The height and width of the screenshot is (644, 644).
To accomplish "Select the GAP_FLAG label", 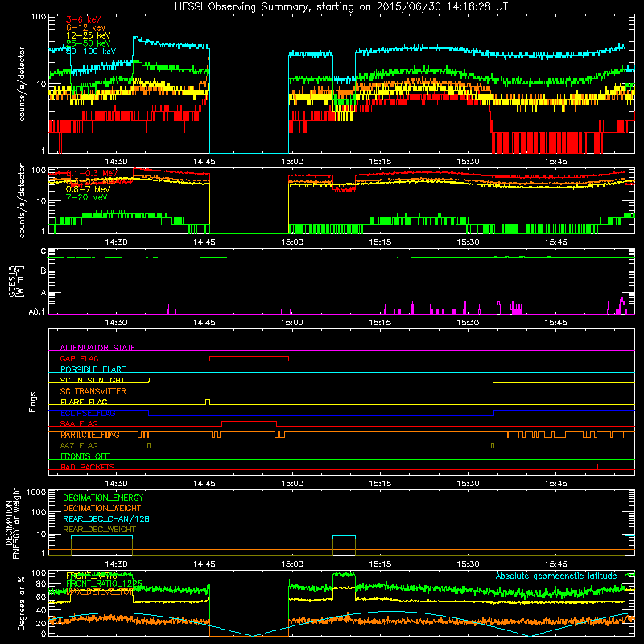I will [79, 358].
